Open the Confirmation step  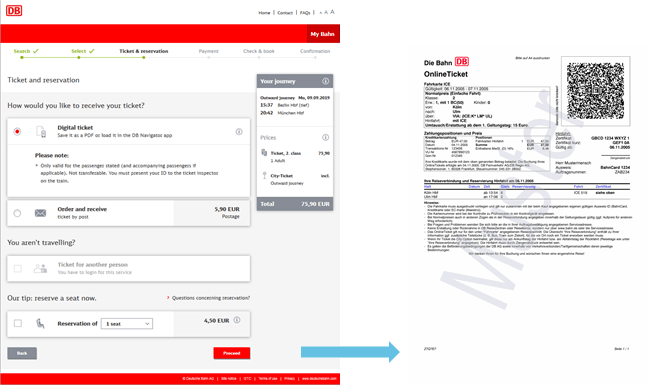tap(315, 51)
